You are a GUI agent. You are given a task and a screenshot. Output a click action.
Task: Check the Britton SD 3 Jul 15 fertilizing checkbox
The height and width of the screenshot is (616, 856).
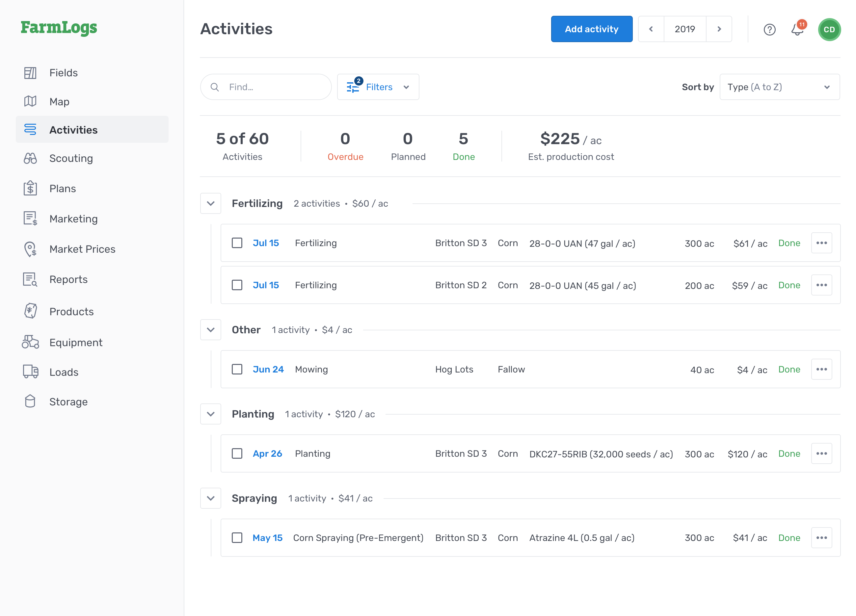(237, 243)
